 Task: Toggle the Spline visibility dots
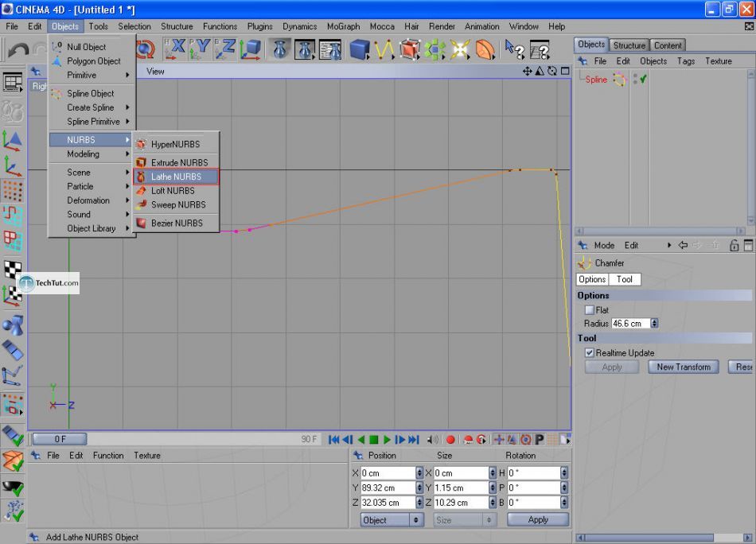[635, 79]
